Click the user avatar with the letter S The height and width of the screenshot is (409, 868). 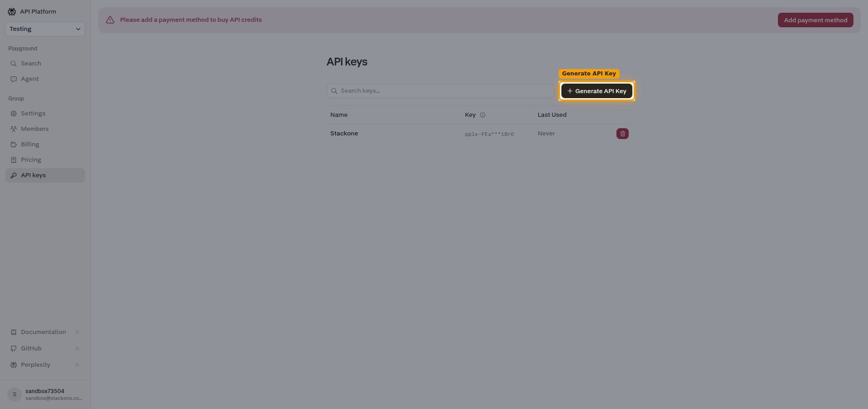coord(15,394)
